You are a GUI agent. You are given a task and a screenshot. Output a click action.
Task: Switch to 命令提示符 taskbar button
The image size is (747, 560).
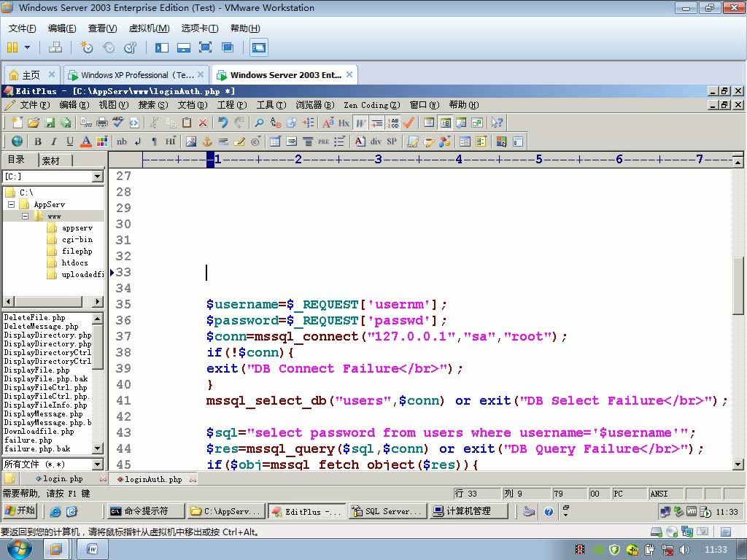tap(145, 511)
